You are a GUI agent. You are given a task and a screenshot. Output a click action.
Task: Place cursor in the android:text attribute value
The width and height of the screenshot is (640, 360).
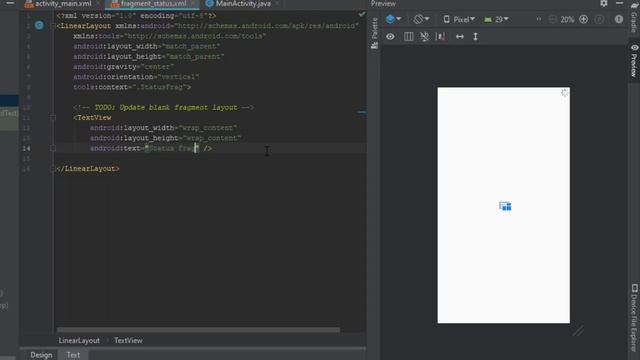point(172,149)
